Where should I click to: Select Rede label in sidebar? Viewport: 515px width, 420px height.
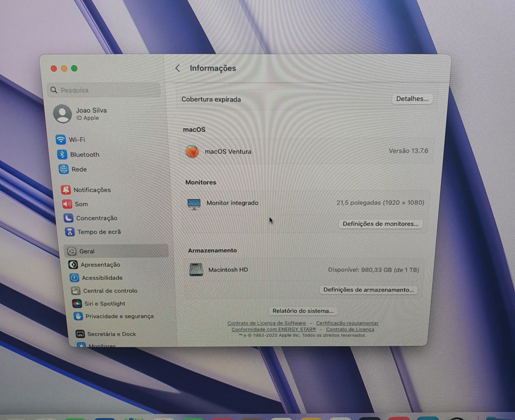pyautogui.click(x=79, y=169)
